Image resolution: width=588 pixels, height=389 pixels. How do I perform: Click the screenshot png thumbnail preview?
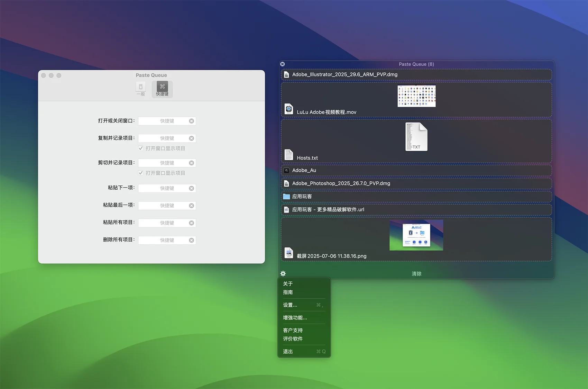click(416, 235)
